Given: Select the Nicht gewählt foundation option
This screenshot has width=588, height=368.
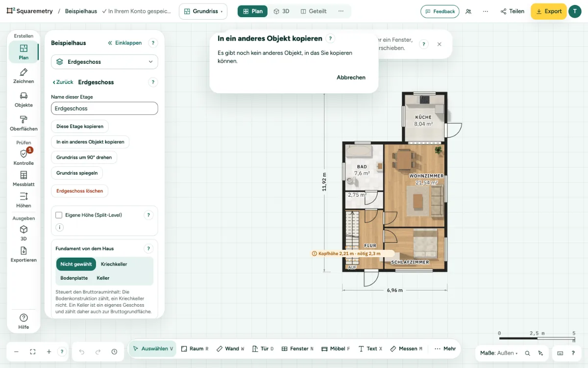Looking at the screenshot, I should (x=76, y=264).
